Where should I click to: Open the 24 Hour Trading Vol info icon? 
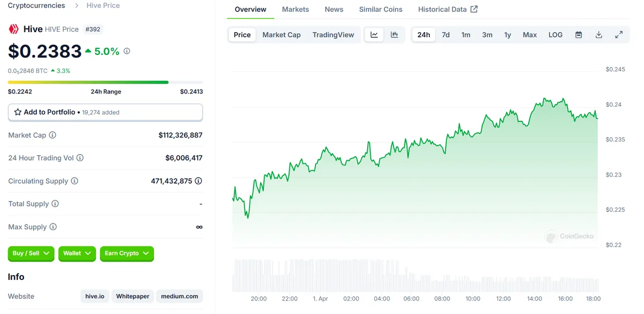80,158
